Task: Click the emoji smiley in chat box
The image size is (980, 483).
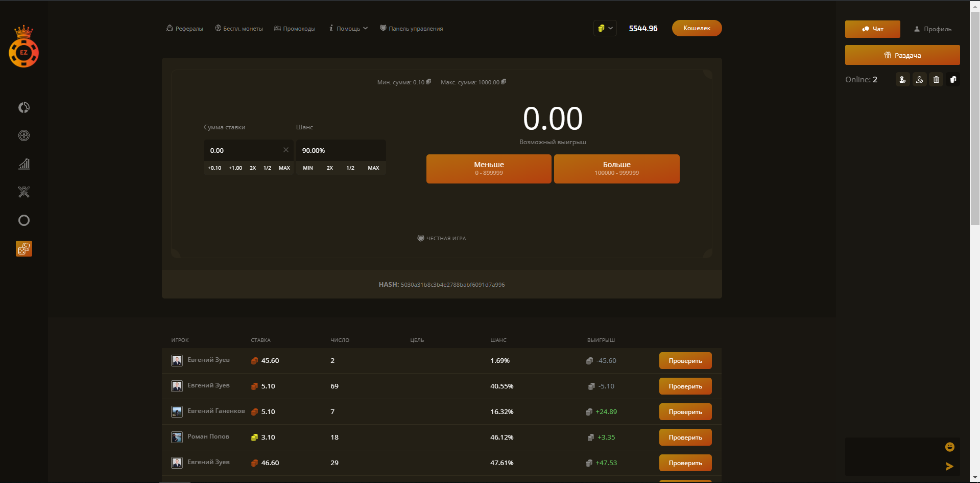Action: (x=949, y=447)
